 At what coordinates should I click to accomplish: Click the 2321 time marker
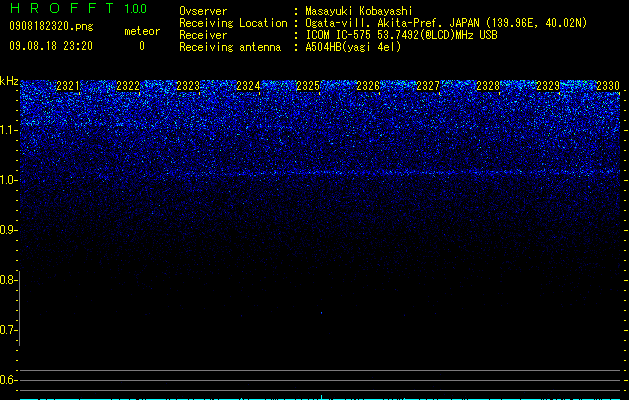68,86
